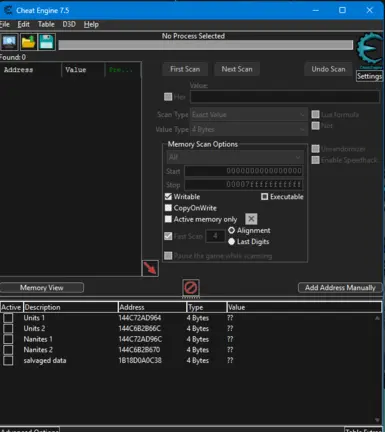Click the Fast Scan alignment value field

pos(215,236)
